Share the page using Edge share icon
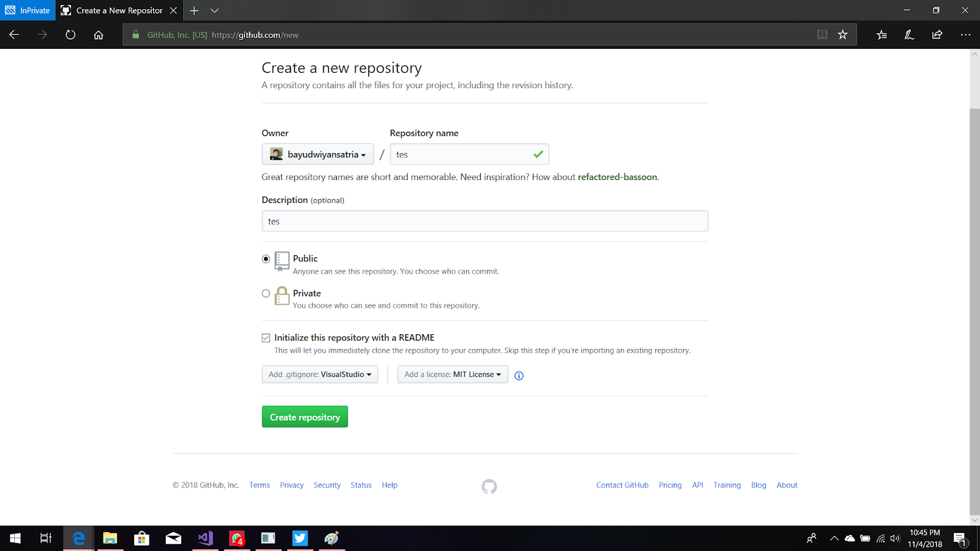980x551 pixels. click(x=936, y=35)
